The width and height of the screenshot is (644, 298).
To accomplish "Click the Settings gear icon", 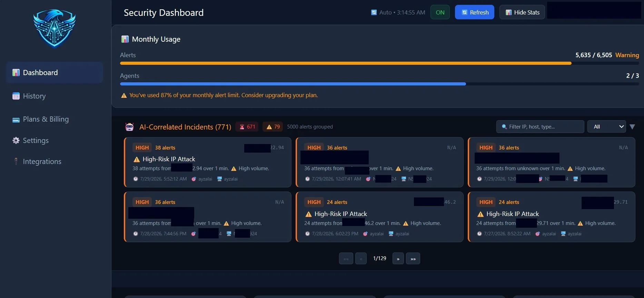I will pyautogui.click(x=16, y=141).
